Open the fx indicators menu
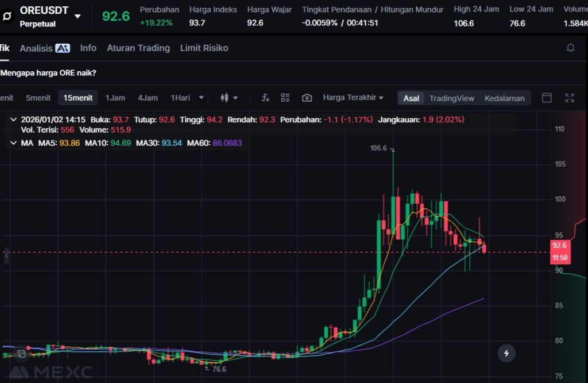588x383 pixels. click(x=265, y=98)
